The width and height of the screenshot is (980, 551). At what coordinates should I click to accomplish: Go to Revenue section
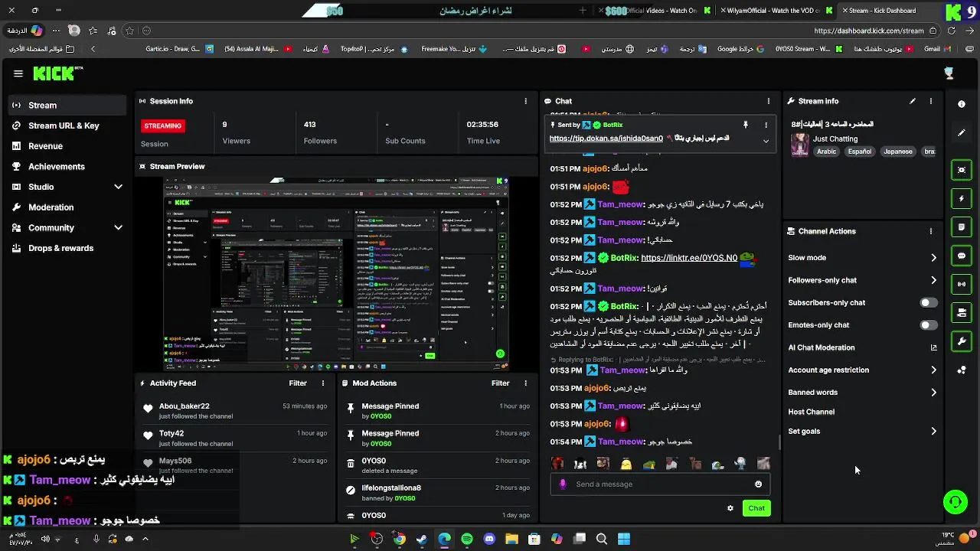67,146
